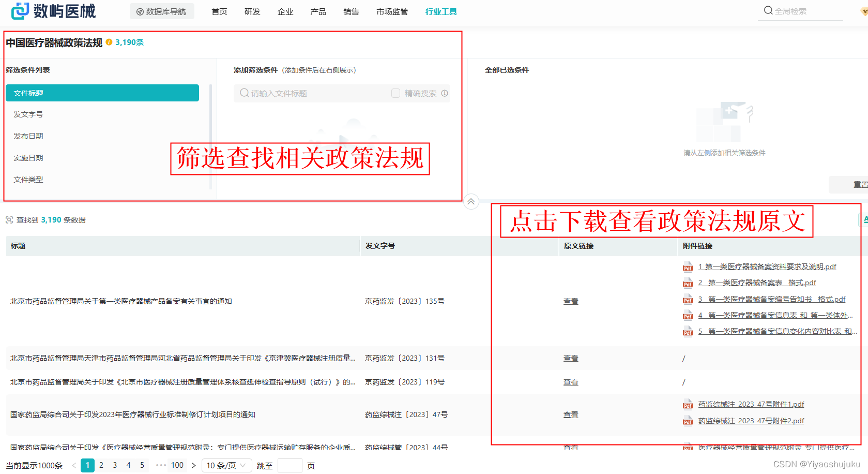Select the 发文字号 filter condition
The image size is (868, 474).
pos(28,114)
